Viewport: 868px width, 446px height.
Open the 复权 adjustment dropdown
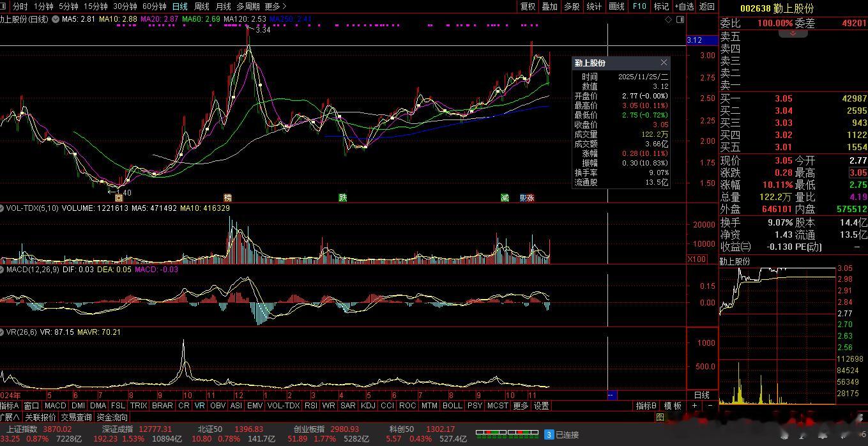tap(528, 6)
